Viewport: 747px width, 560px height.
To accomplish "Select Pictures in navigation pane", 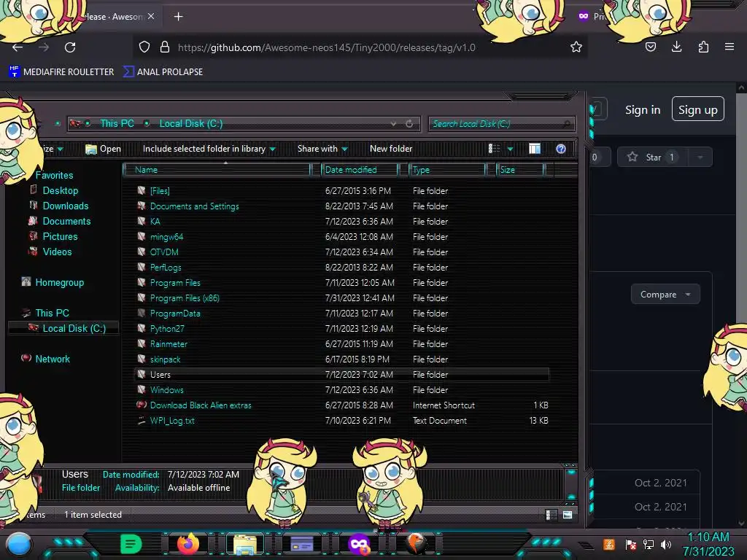I will point(60,236).
